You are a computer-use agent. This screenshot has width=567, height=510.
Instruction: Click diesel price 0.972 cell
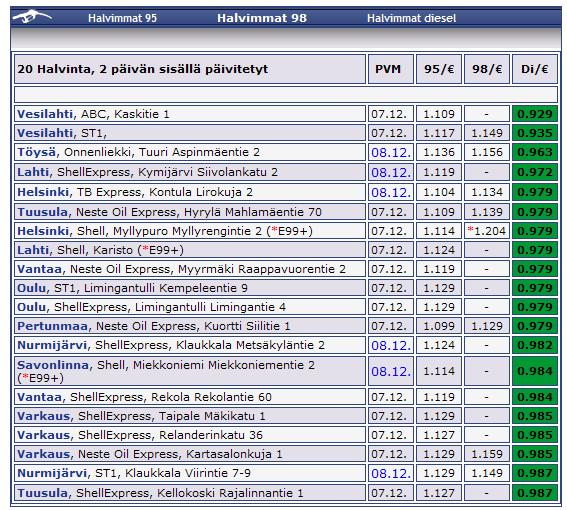pos(534,172)
